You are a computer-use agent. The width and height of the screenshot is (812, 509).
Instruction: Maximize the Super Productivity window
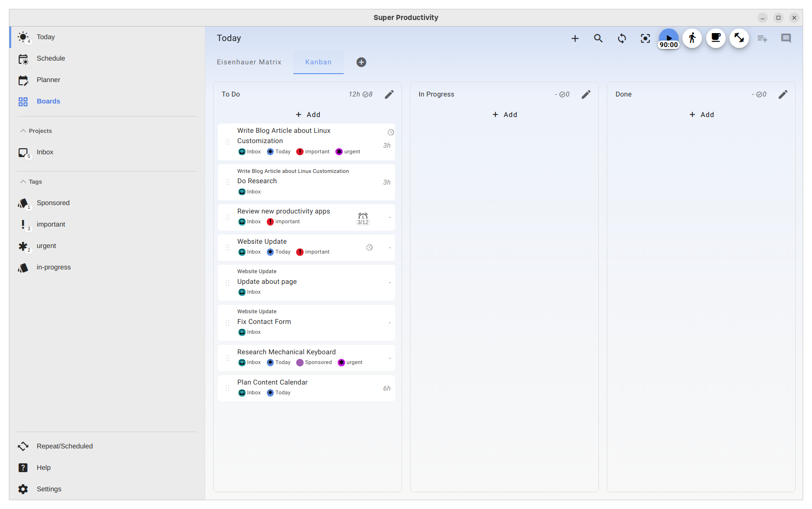click(778, 18)
